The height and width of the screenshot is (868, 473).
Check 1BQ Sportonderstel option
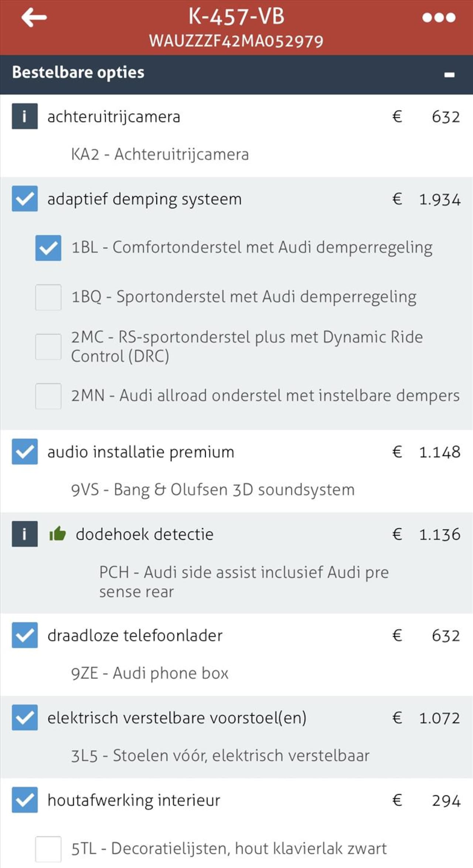tap(48, 297)
